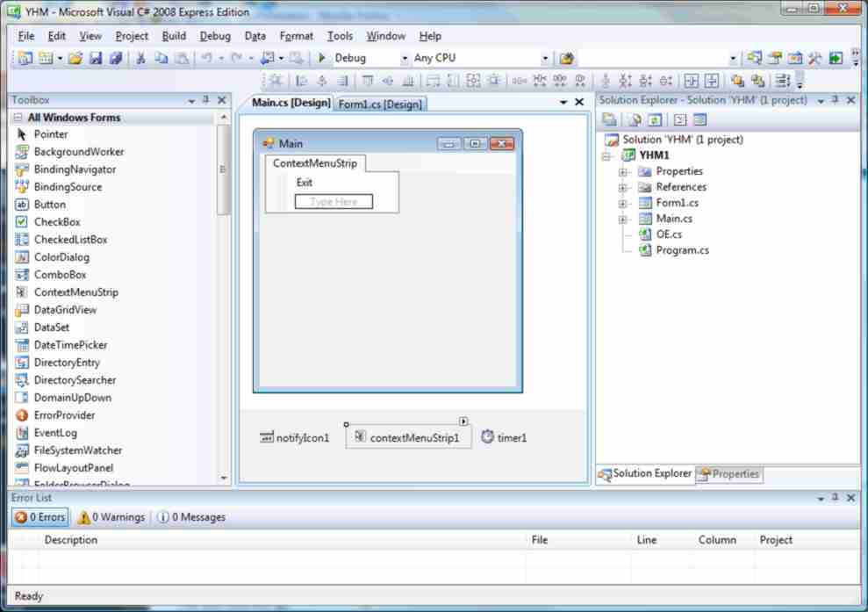Screen dimensions: 868x612
Task: Close the Main.cs design document with X
Action: (579, 102)
